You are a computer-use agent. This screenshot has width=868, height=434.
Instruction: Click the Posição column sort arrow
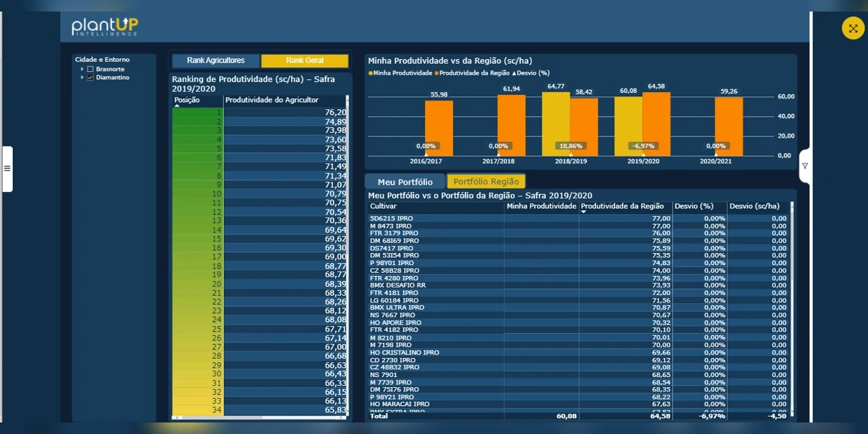(177, 106)
